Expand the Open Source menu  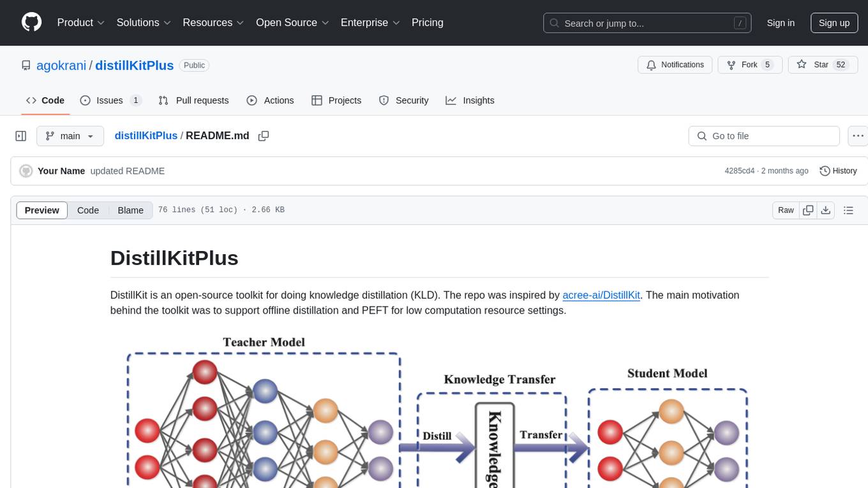[292, 22]
